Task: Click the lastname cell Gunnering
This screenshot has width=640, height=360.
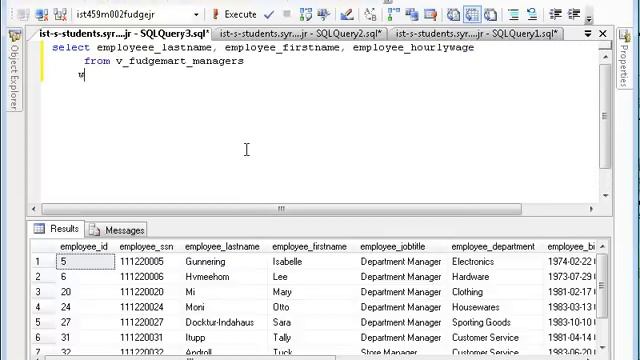Action: click(224, 262)
